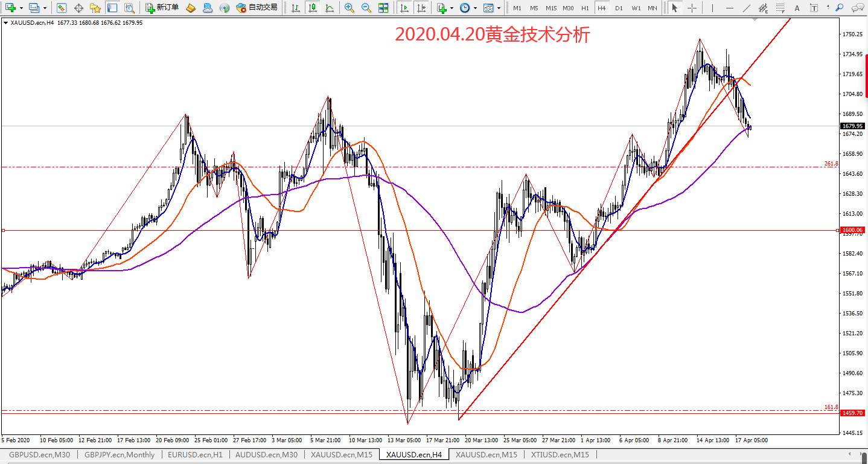This screenshot has width=868, height=464.
Task: Switch to the GBPJPY.ecn,Monthly chart tab
Action: coord(120,454)
